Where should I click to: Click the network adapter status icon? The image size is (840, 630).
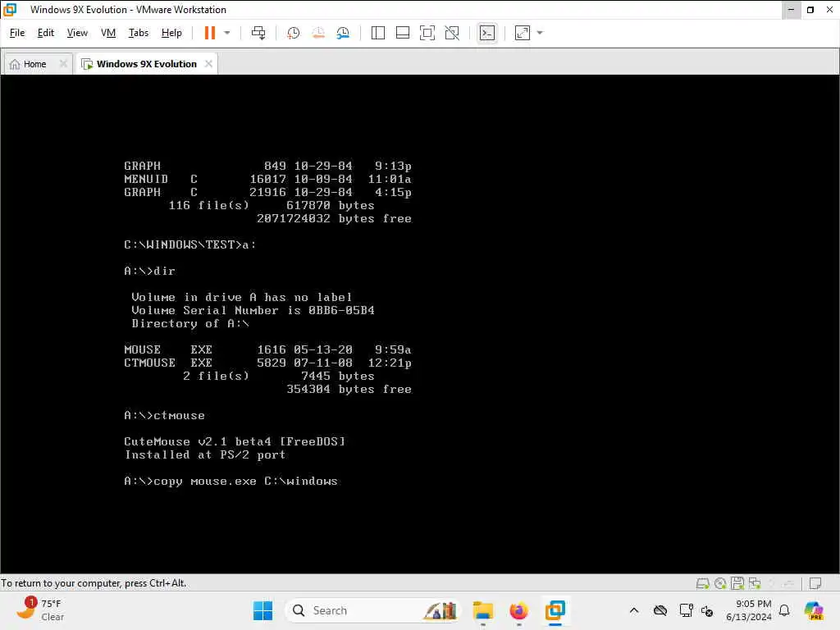pos(755,583)
